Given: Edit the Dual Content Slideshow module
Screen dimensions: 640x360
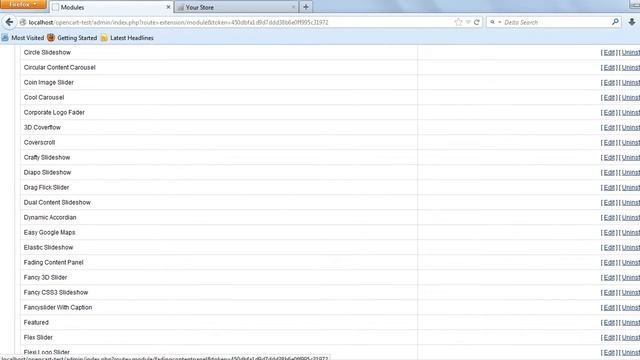Looking at the screenshot, I should point(609,203).
